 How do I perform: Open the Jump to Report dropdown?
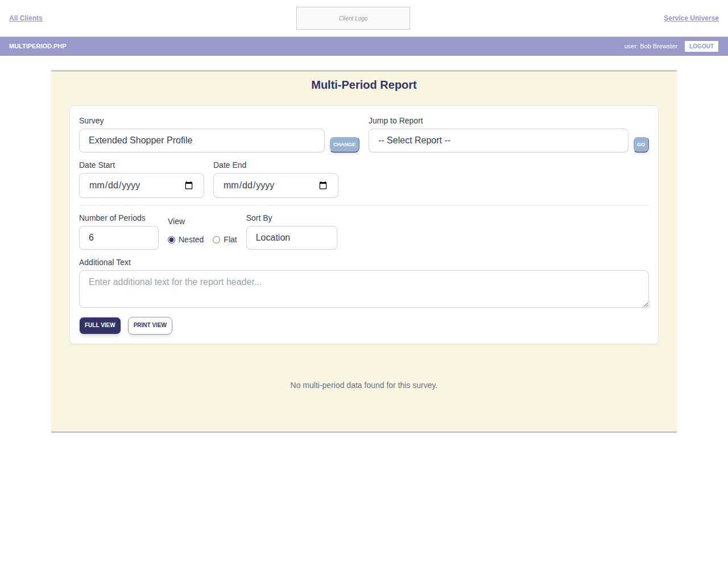point(498,141)
